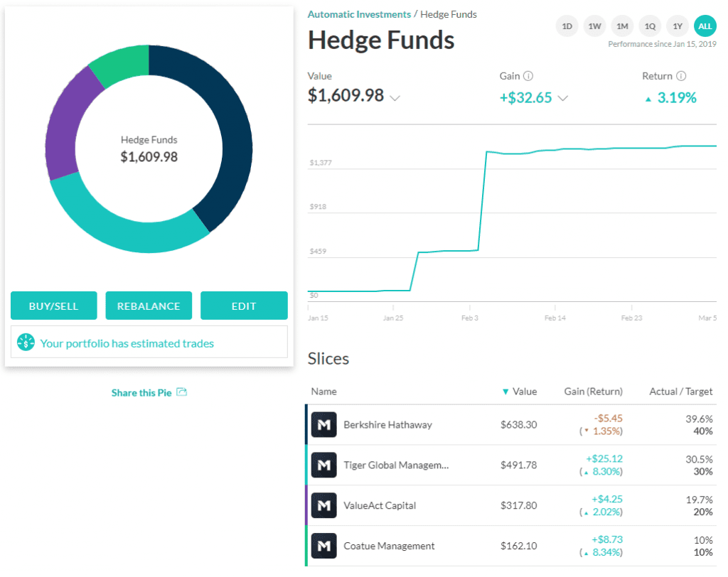Select the 1Y time range
Image resolution: width=728 pixels, height=577 pixels.
(678, 26)
